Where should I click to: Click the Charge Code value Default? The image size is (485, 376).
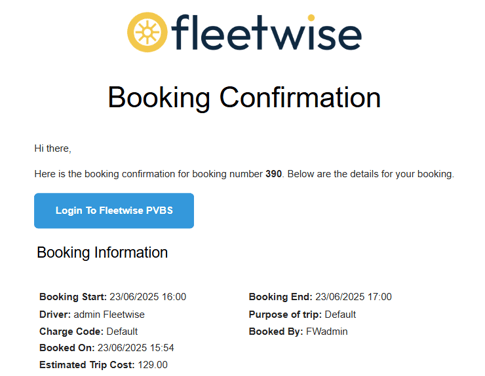click(x=122, y=331)
